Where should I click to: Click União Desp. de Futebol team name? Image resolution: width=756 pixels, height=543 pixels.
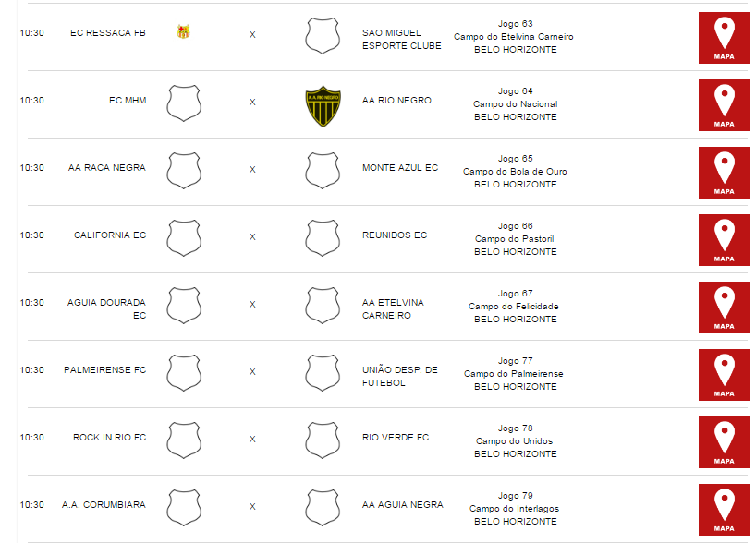pyautogui.click(x=399, y=376)
